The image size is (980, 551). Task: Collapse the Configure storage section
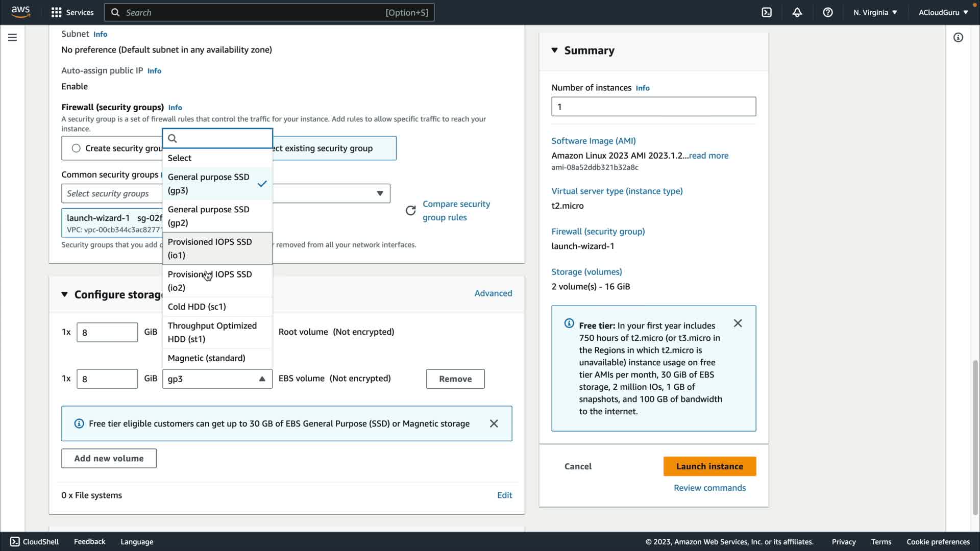click(x=64, y=294)
